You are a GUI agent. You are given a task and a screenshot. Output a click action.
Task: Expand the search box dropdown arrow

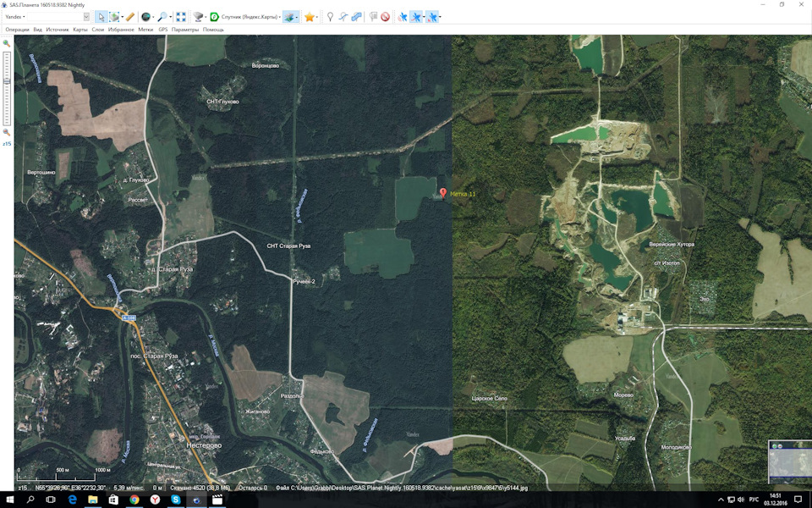[x=86, y=17]
